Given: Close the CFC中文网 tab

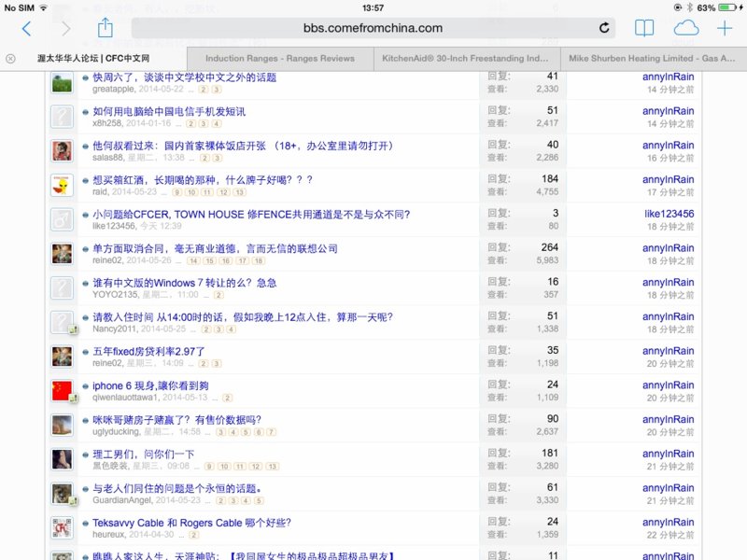Looking at the screenshot, I should point(10,58).
